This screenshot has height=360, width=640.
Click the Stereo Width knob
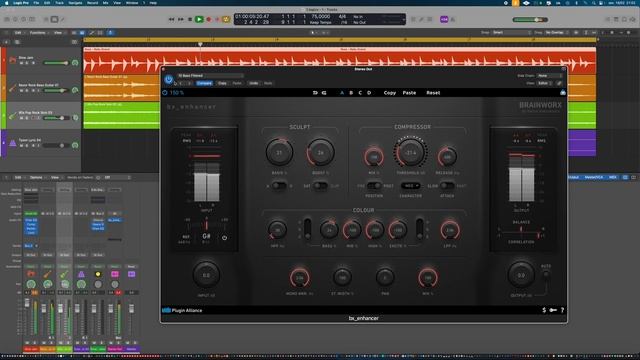pyautogui.click(x=342, y=278)
